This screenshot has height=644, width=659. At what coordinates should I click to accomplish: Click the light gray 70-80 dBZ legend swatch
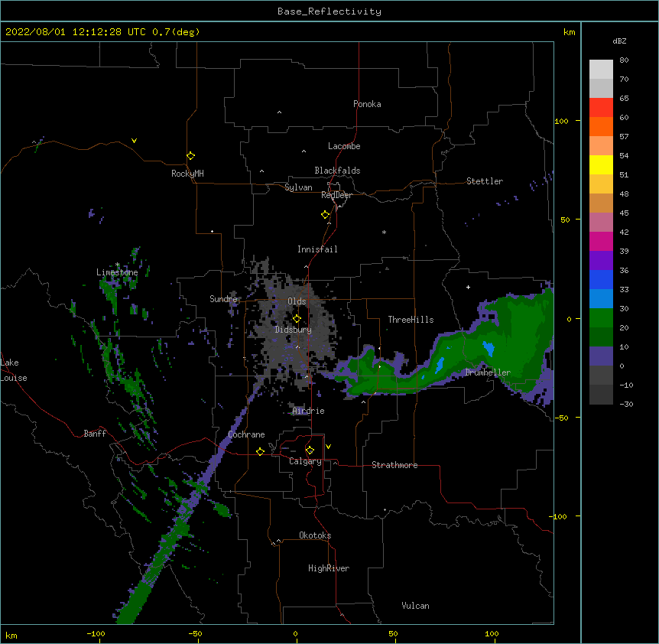click(x=601, y=70)
